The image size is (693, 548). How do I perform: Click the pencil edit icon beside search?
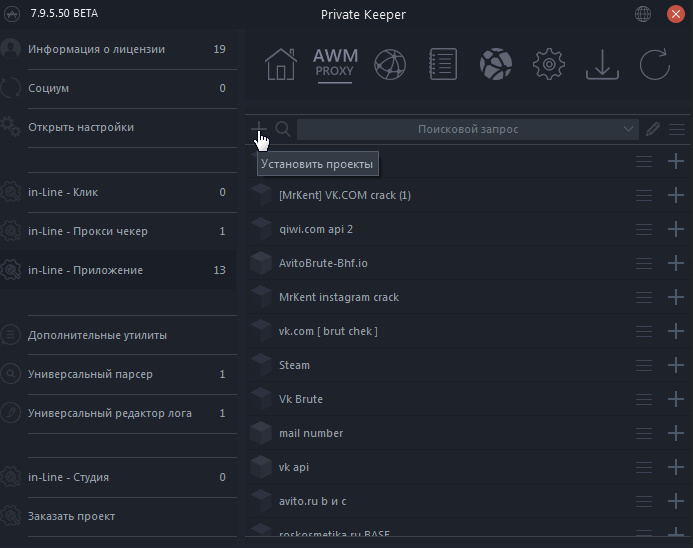(x=652, y=129)
